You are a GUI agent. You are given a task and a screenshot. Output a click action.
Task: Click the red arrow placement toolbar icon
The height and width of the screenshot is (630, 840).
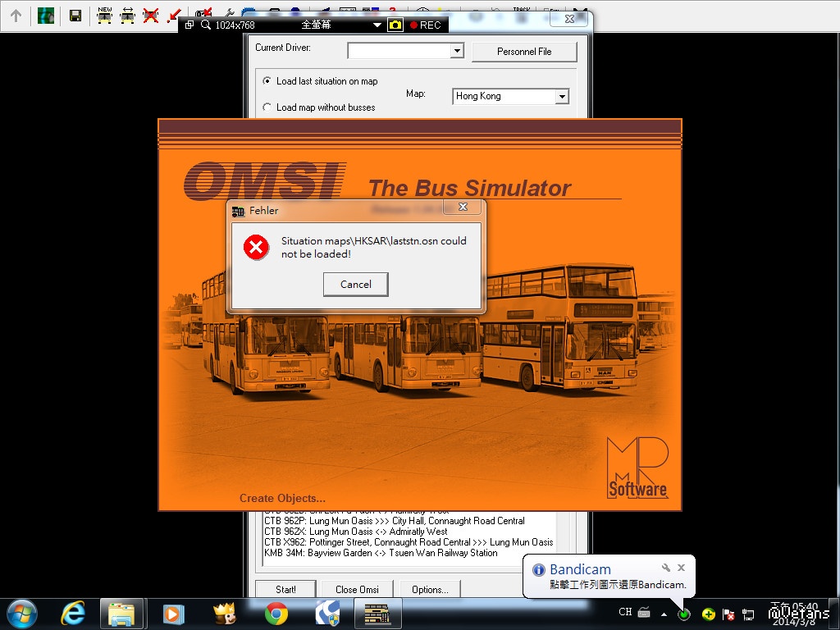point(173,16)
